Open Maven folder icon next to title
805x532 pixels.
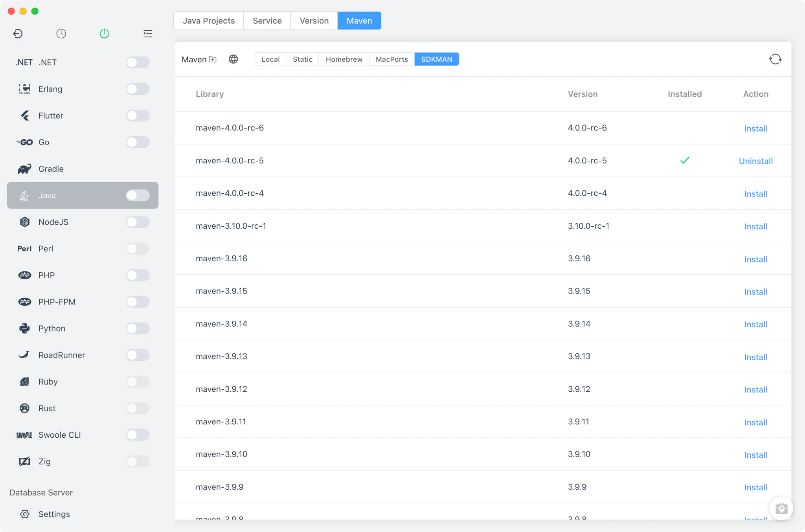tap(213, 59)
